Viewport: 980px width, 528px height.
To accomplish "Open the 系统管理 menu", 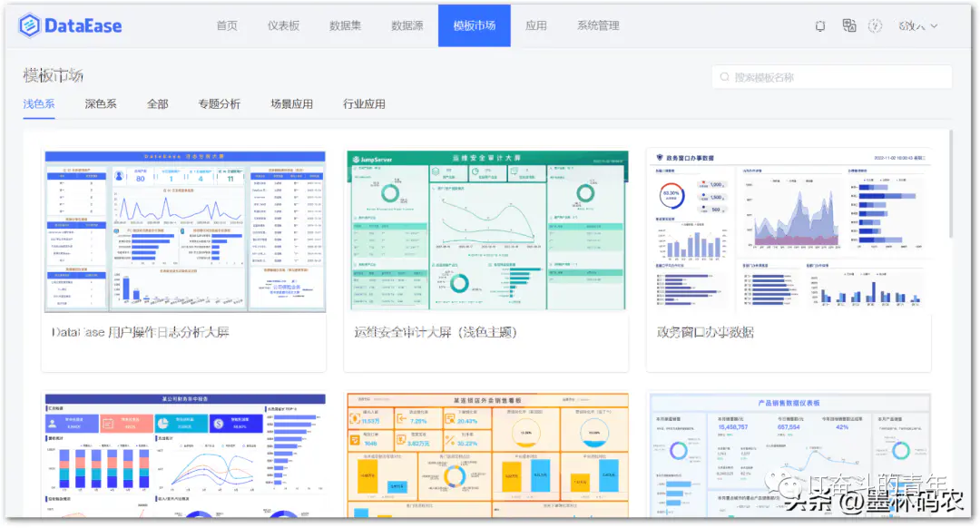I will coord(598,25).
